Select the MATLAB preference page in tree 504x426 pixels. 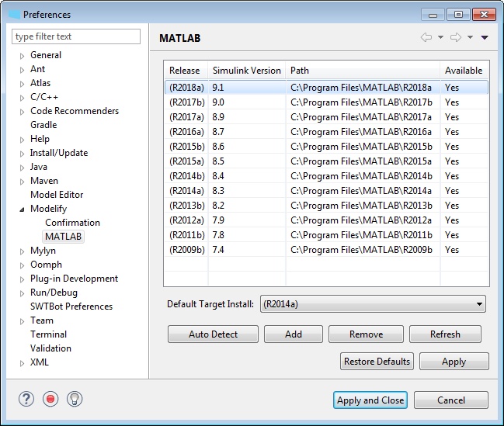pyautogui.click(x=64, y=237)
